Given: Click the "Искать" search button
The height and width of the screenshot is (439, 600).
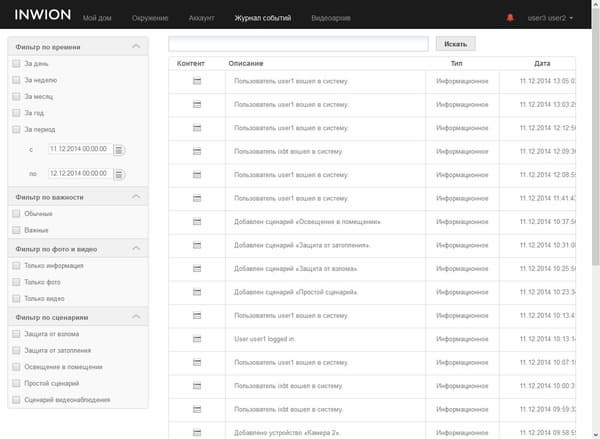Looking at the screenshot, I should pyautogui.click(x=455, y=44).
